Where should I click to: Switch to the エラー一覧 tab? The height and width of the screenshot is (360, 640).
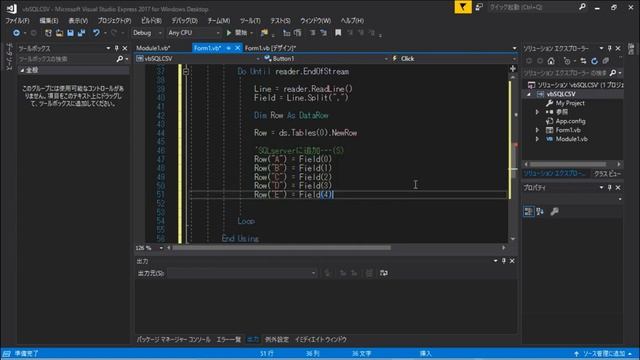(229, 340)
